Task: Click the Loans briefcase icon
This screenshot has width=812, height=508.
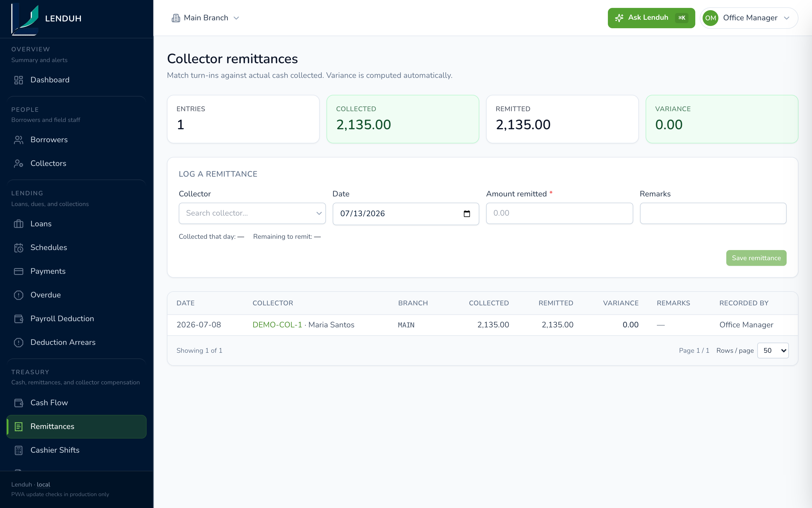Action: click(18, 224)
